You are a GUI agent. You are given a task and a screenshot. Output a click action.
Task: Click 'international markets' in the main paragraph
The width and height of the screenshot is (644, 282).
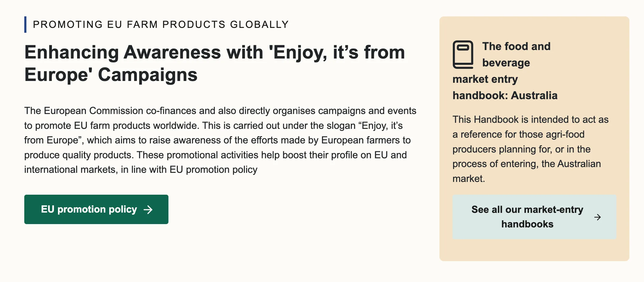pyautogui.click(x=71, y=170)
